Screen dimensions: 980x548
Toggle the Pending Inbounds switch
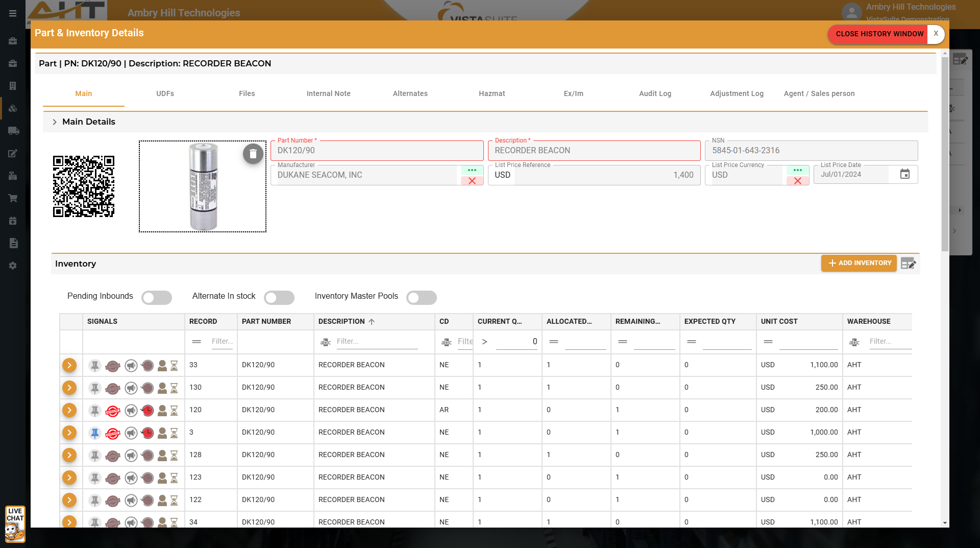point(157,298)
